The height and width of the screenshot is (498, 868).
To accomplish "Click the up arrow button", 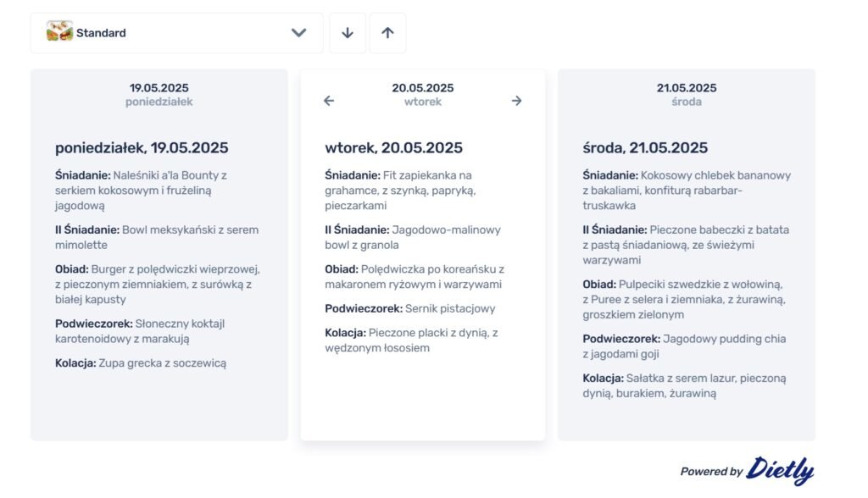I will [x=387, y=33].
